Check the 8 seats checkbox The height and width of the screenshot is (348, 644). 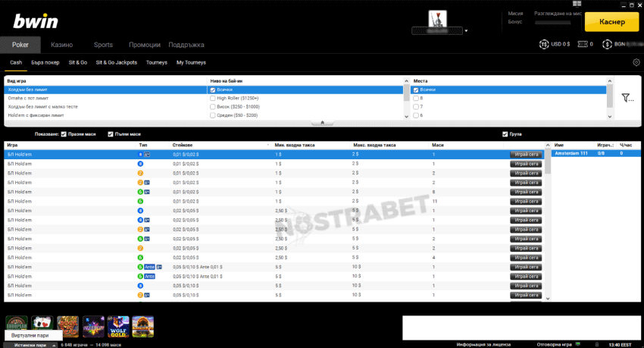416,99
